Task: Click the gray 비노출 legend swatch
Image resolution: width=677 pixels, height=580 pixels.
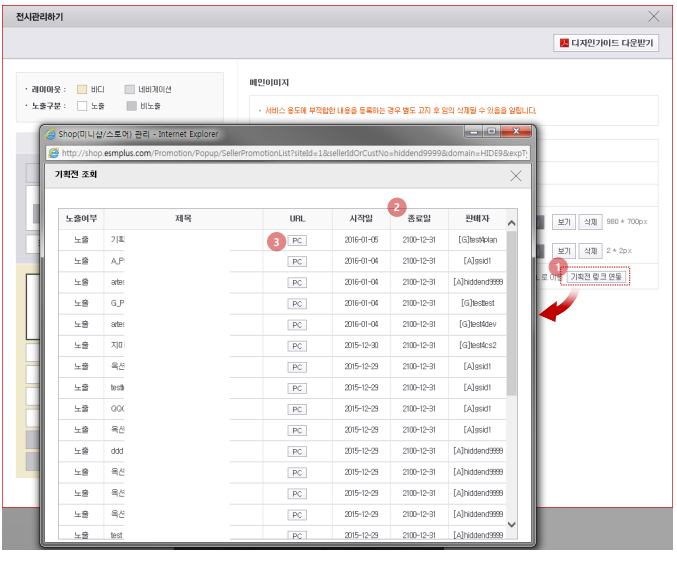Action: click(x=132, y=106)
